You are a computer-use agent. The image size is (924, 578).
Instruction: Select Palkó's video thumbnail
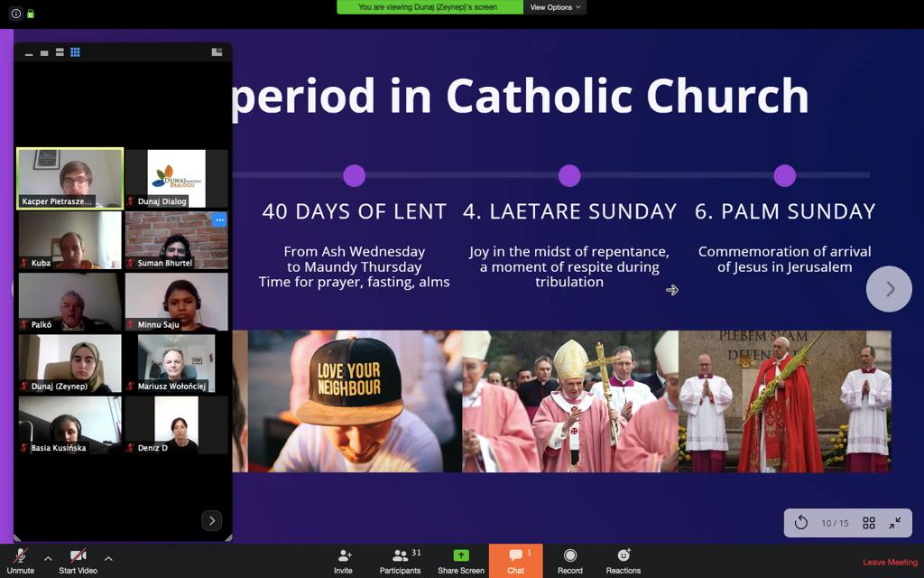(x=70, y=302)
